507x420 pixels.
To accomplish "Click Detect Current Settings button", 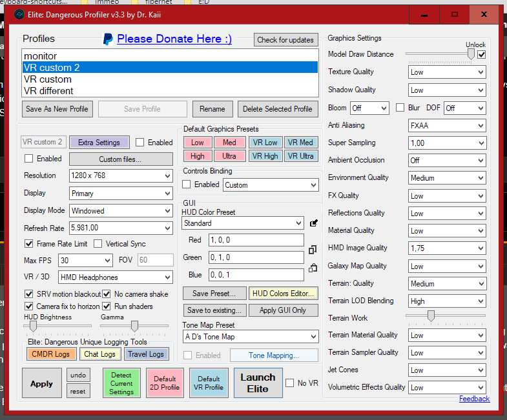I will [121, 383].
